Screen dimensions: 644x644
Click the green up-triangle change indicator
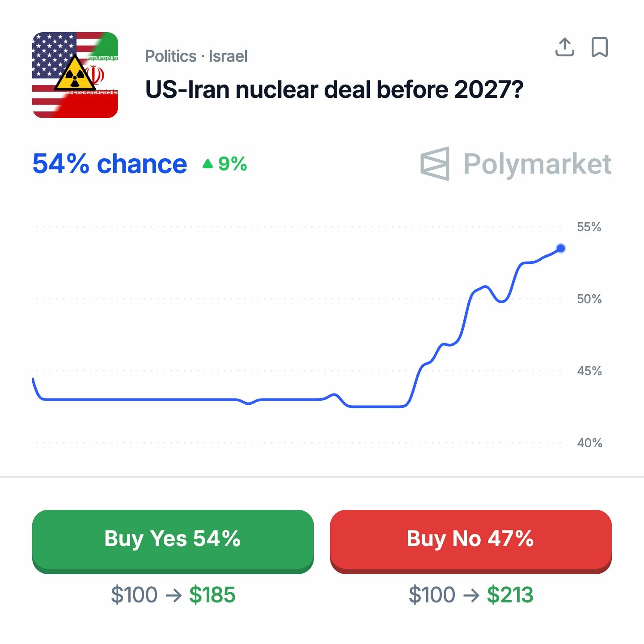tap(208, 164)
